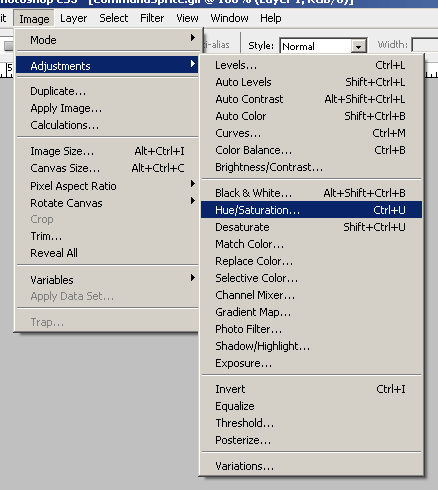This screenshot has height=490, width=438.
Task: Choose Levels from Adjustments submenu
Action: (x=311, y=65)
